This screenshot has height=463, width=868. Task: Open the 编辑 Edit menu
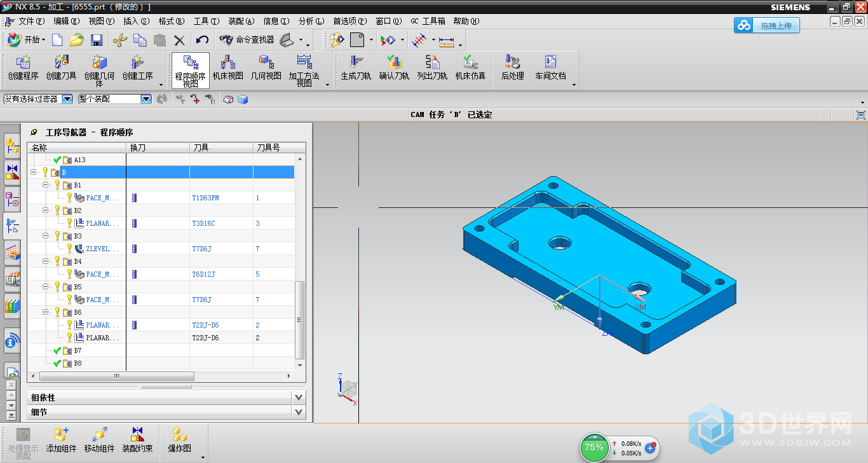click(x=67, y=21)
